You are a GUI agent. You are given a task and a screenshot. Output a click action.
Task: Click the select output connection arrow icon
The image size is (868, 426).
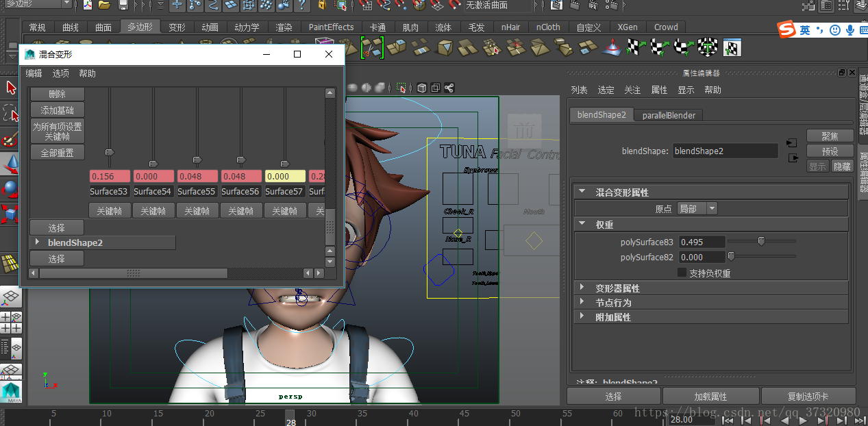(793, 158)
